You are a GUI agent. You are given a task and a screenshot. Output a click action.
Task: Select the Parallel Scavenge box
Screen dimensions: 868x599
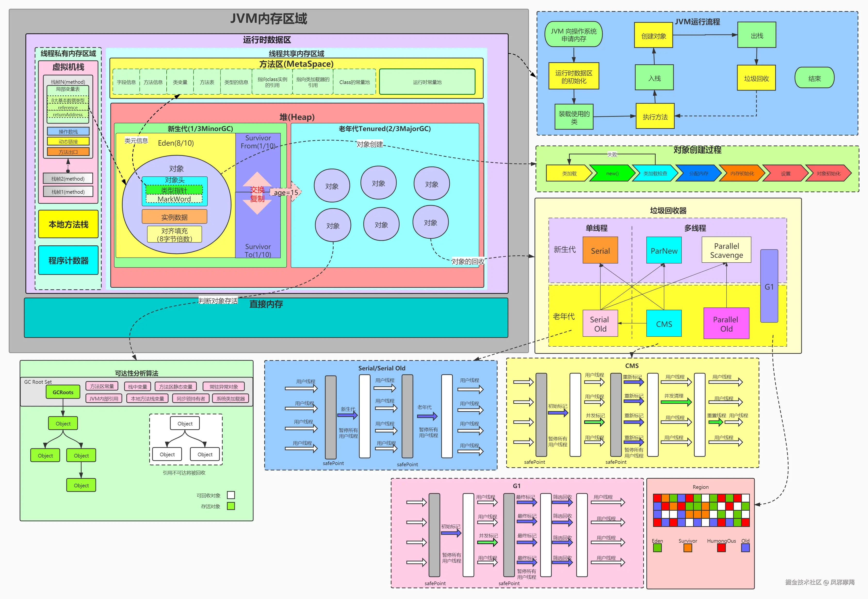[726, 250]
